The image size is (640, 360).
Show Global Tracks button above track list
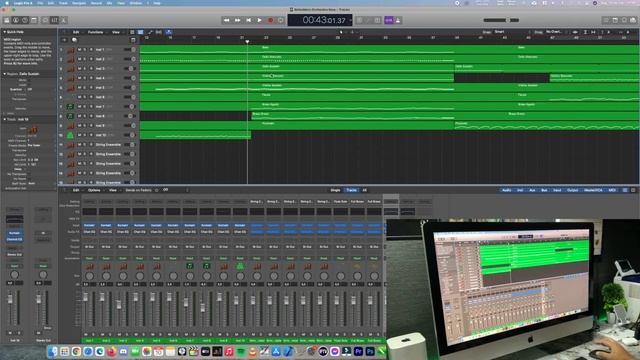click(x=133, y=40)
